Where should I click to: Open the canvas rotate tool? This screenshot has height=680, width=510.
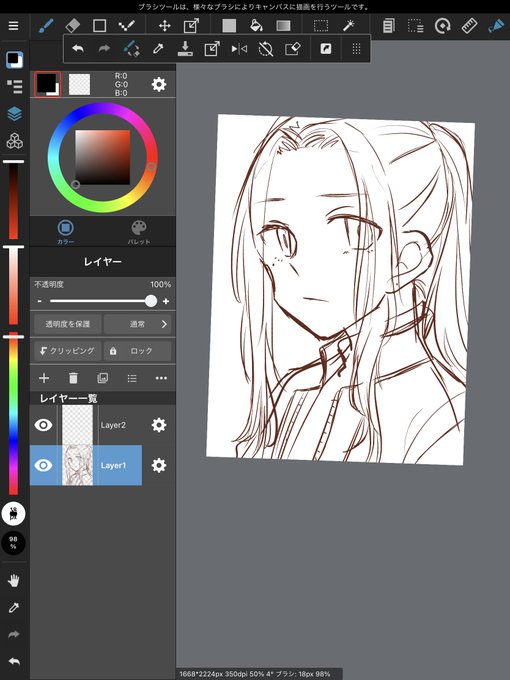click(442, 26)
